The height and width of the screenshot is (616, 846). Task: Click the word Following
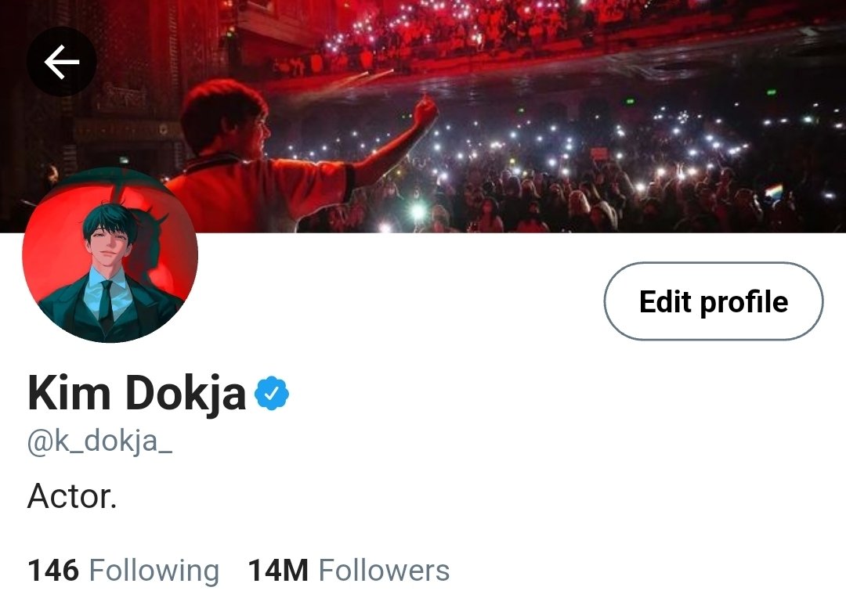154,571
